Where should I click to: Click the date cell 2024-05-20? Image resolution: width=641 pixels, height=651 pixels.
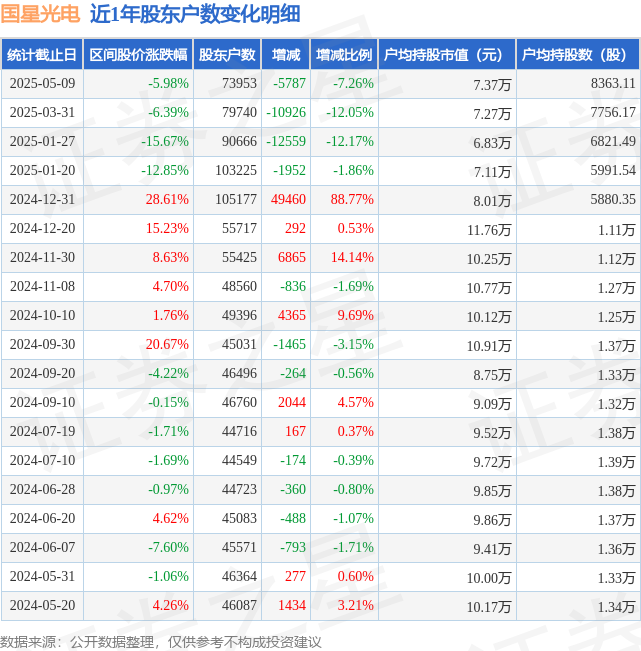(42, 605)
